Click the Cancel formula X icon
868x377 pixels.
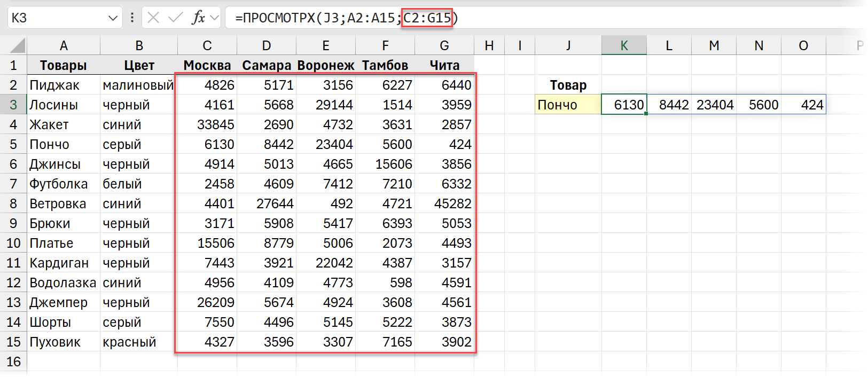pyautogui.click(x=153, y=18)
